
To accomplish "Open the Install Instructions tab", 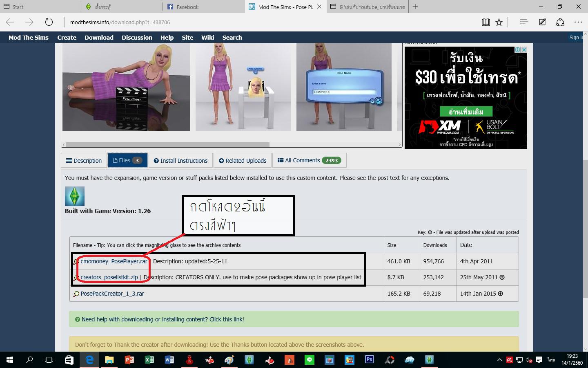I will tap(180, 160).
